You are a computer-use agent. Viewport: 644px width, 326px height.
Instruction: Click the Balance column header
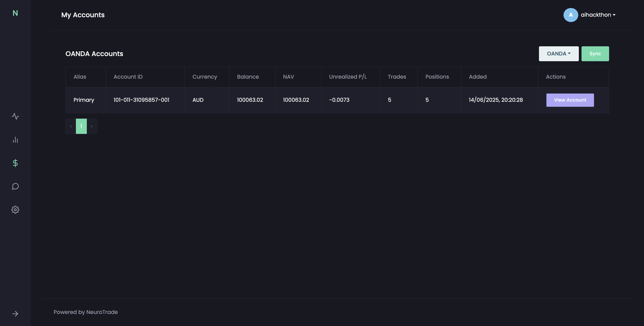click(248, 77)
